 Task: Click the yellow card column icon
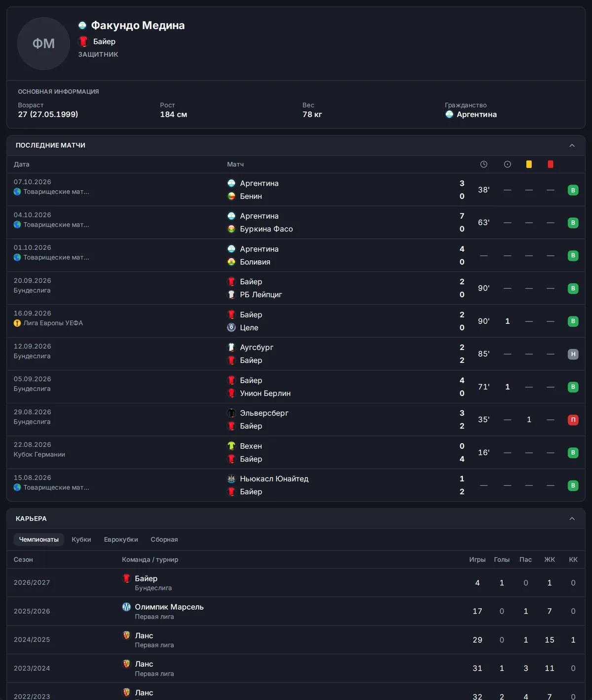coord(529,164)
